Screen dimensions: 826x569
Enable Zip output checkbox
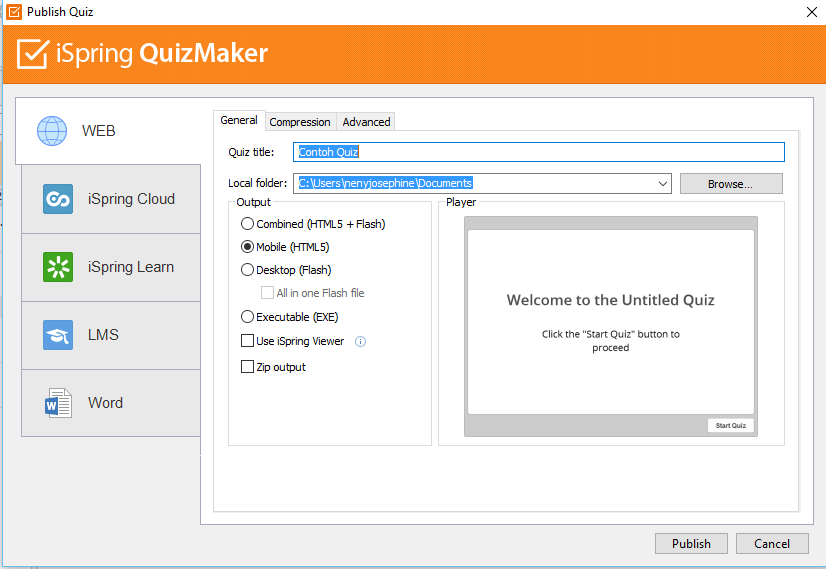(247, 367)
